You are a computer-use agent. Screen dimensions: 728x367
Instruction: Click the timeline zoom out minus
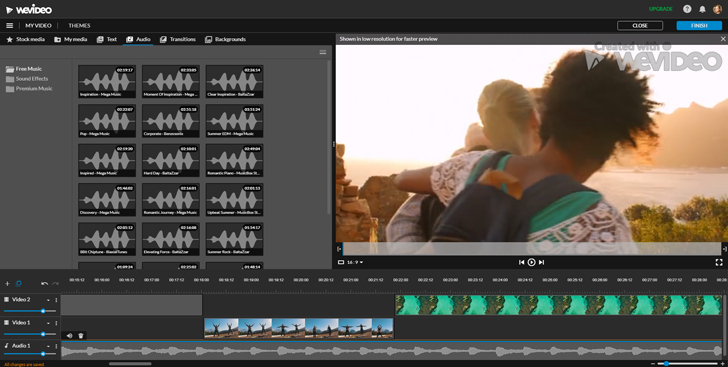pos(654,363)
